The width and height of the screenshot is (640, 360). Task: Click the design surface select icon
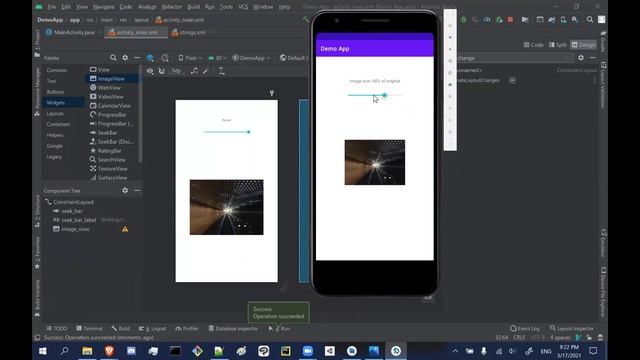click(x=150, y=58)
